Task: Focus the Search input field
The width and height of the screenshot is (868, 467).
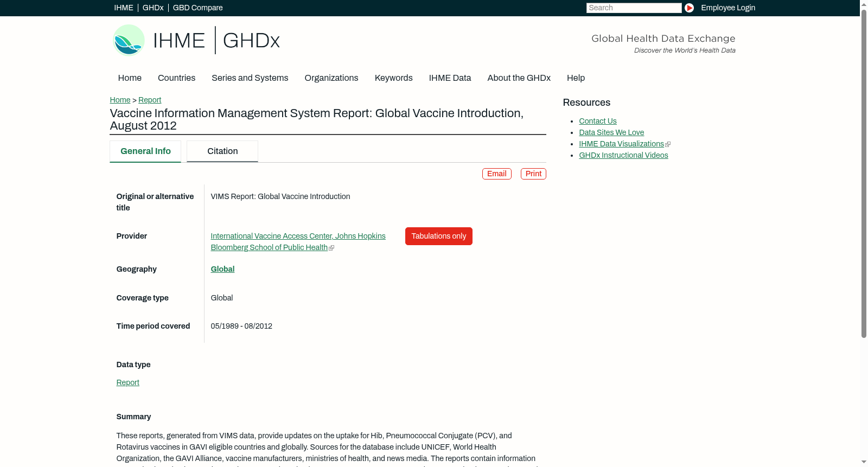Action: [634, 8]
